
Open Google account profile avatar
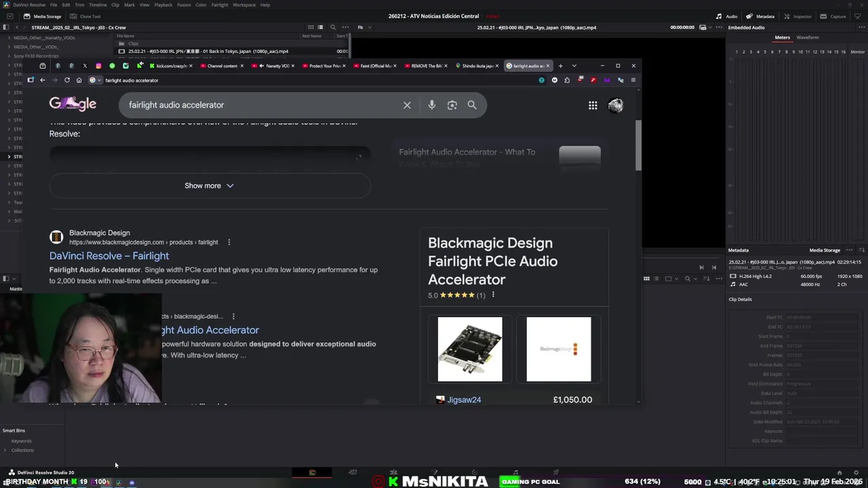click(x=616, y=105)
